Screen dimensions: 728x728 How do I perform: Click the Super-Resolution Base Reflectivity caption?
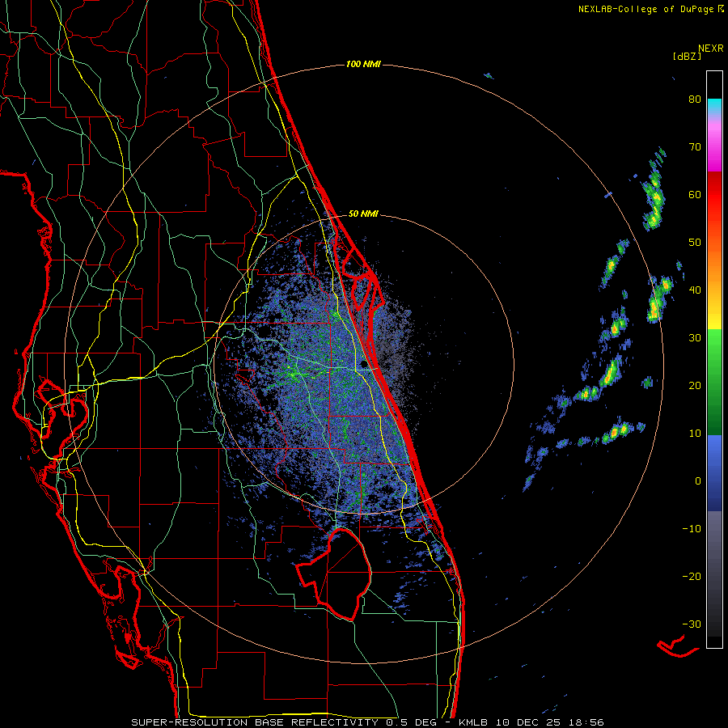pyautogui.click(x=368, y=722)
